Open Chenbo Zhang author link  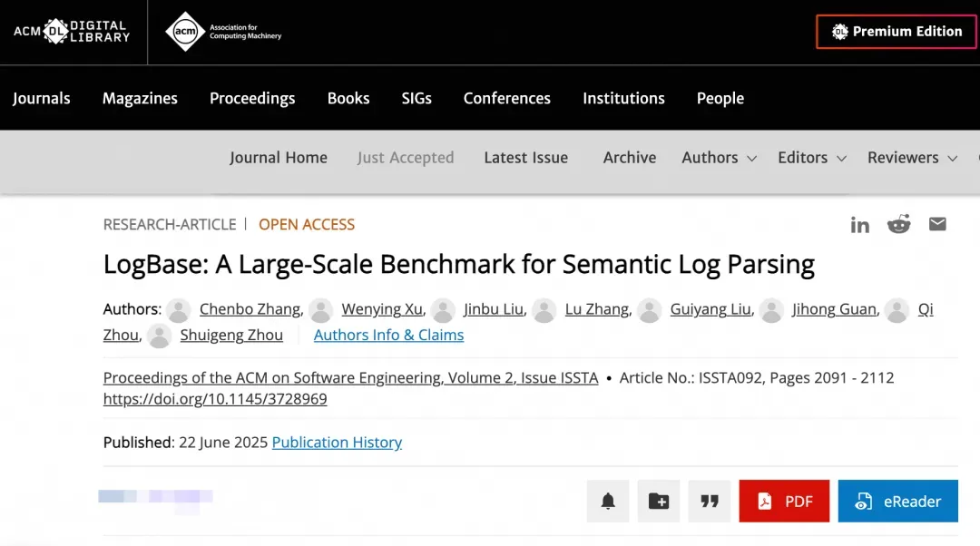click(250, 309)
